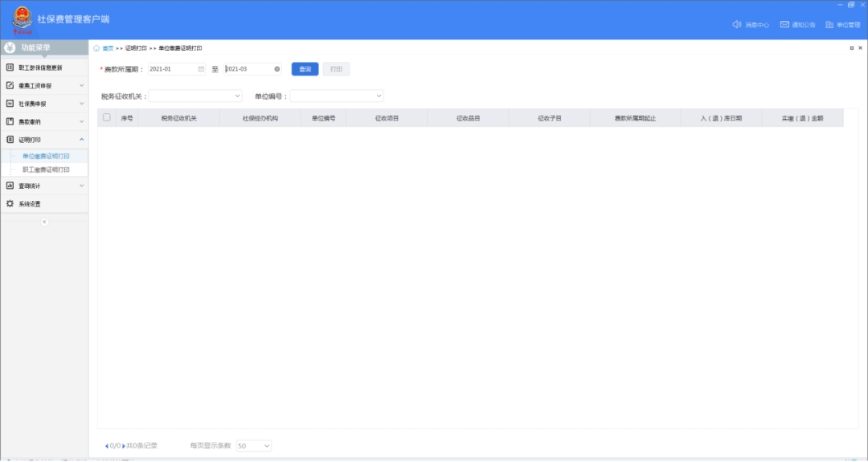Image resolution: width=868 pixels, height=462 pixels.
Task: Tick the select-all checkbox in table header
Action: [106, 117]
